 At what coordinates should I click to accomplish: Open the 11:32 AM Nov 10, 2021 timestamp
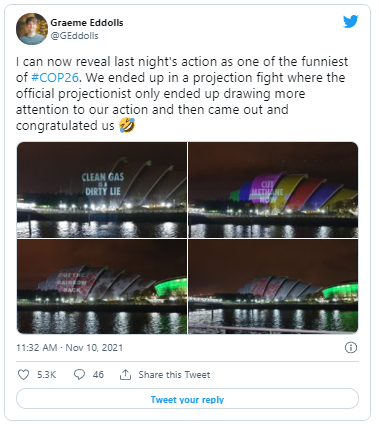[x=70, y=348]
